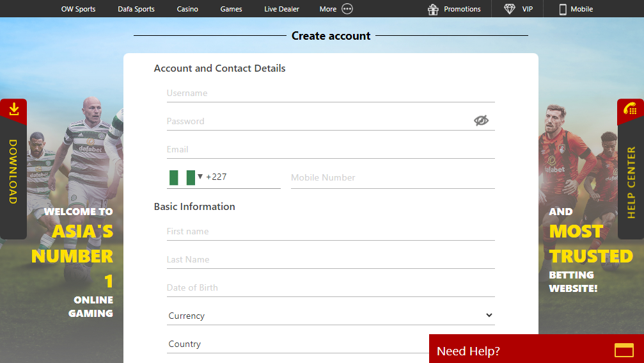Focus the First name field

[x=331, y=232]
